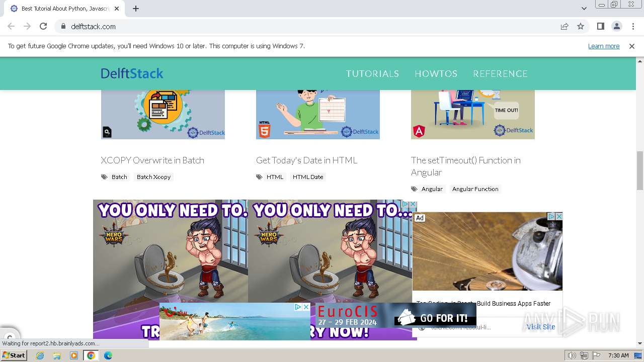The image size is (644, 362).
Task: Expand the tab search chevron
Action: coord(584,9)
